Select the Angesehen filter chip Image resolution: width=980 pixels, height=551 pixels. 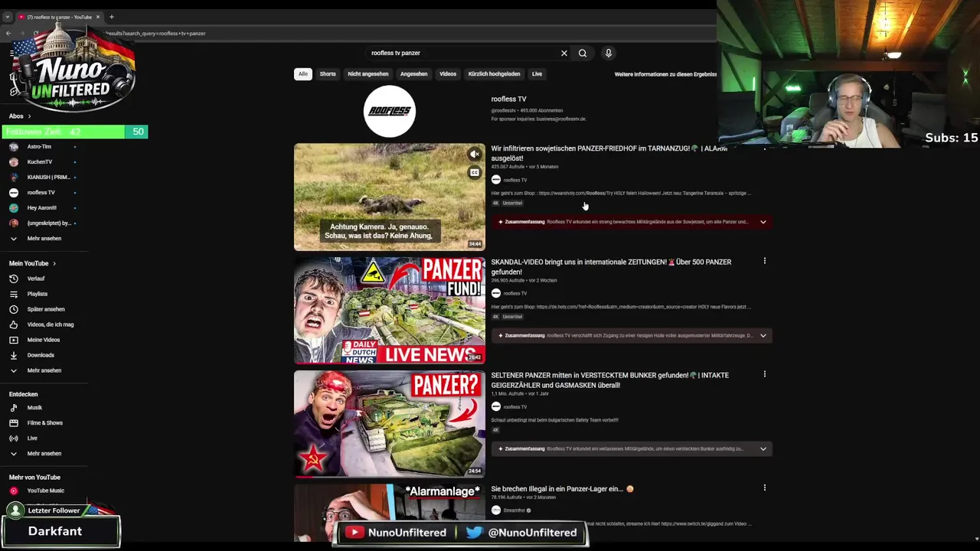click(413, 74)
